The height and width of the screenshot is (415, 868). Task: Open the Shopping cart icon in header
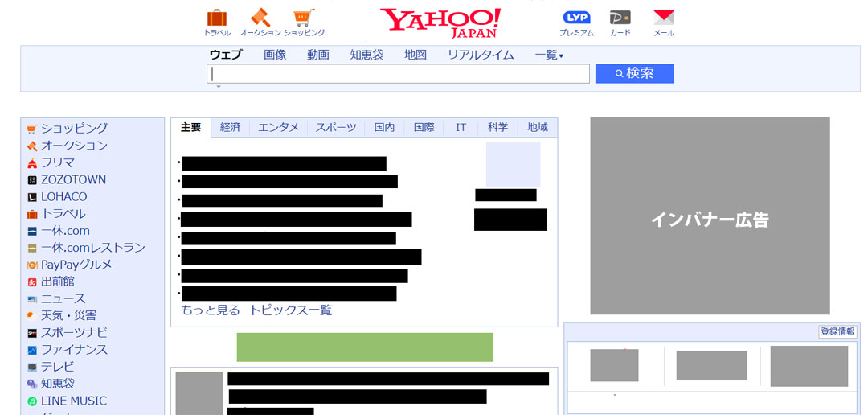tap(304, 18)
